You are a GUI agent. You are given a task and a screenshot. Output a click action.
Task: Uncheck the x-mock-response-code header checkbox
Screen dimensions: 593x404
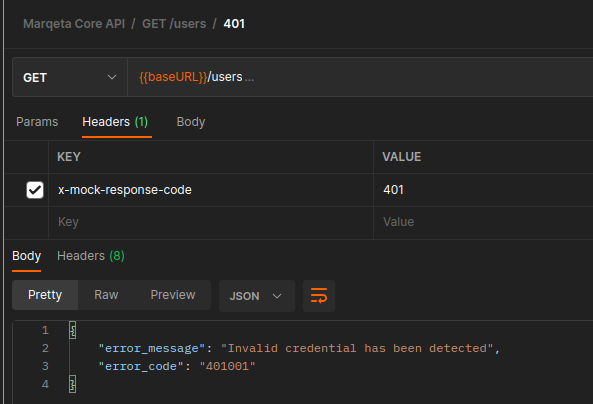click(x=35, y=190)
